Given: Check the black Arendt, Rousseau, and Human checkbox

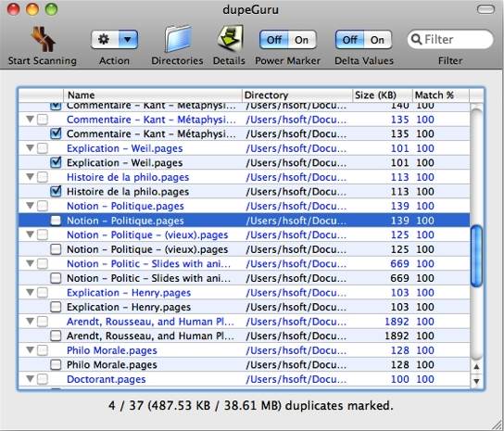Looking at the screenshot, I should tap(56, 336).
